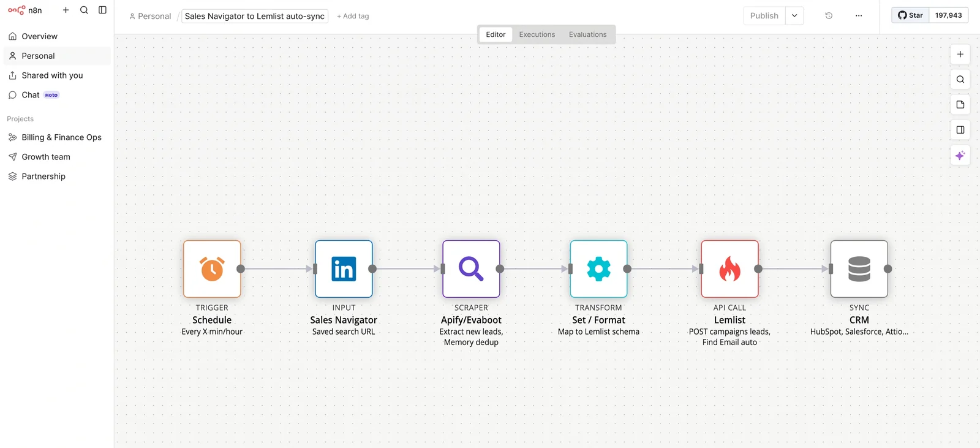Image resolution: width=980 pixels, height=448 pixels.
Task: Select the Sales Navigator LinkedIn node
Action: pos(344,269)
